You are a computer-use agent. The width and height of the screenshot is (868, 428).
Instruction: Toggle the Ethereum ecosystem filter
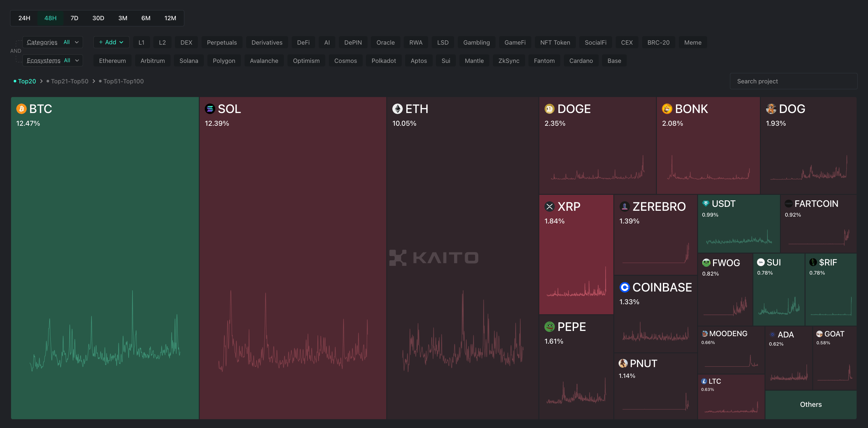[113, 61]
